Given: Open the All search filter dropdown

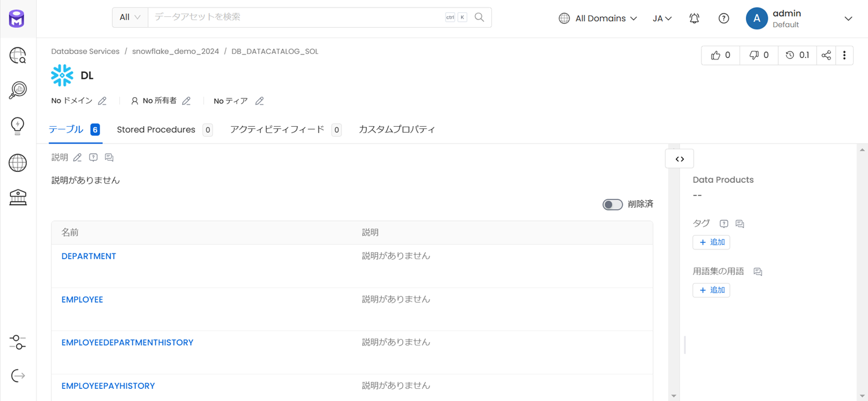Looking at the screenshot, I should point(130,17).
